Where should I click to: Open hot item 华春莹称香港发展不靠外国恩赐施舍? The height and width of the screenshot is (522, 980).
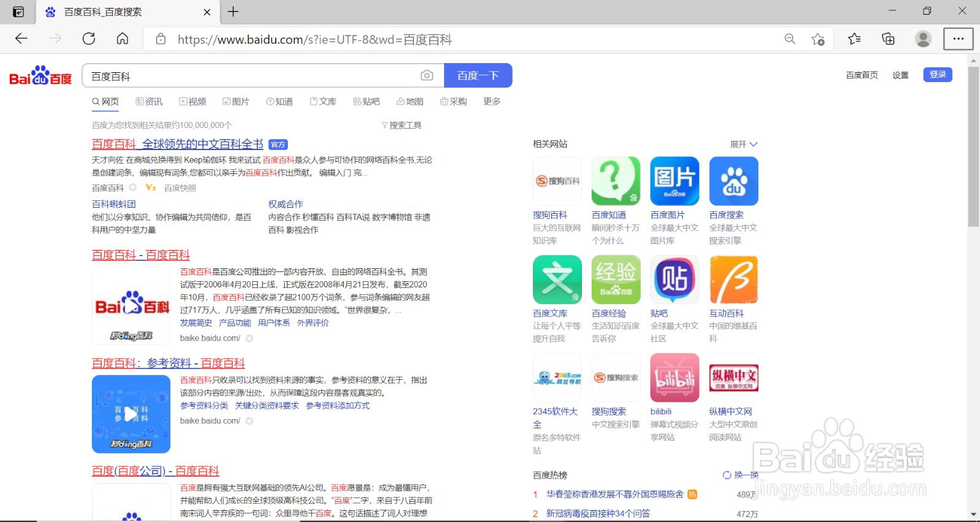[x=615, y=494]
